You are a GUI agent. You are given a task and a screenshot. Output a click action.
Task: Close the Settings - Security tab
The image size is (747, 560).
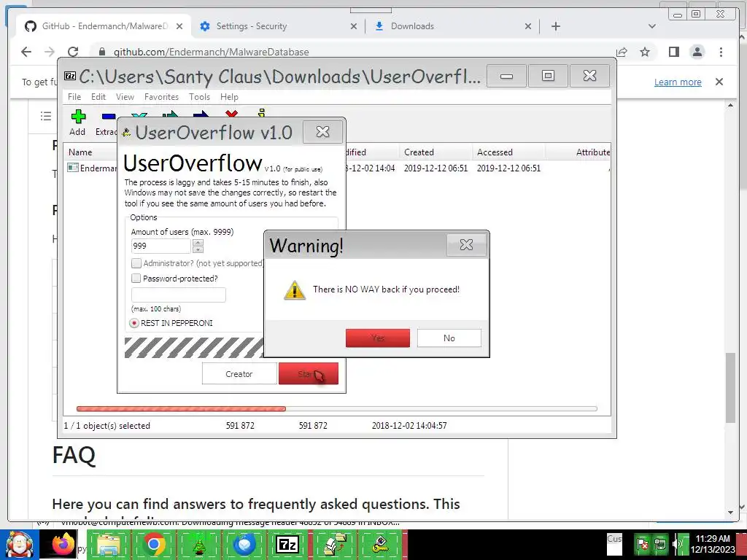(354, 26)
